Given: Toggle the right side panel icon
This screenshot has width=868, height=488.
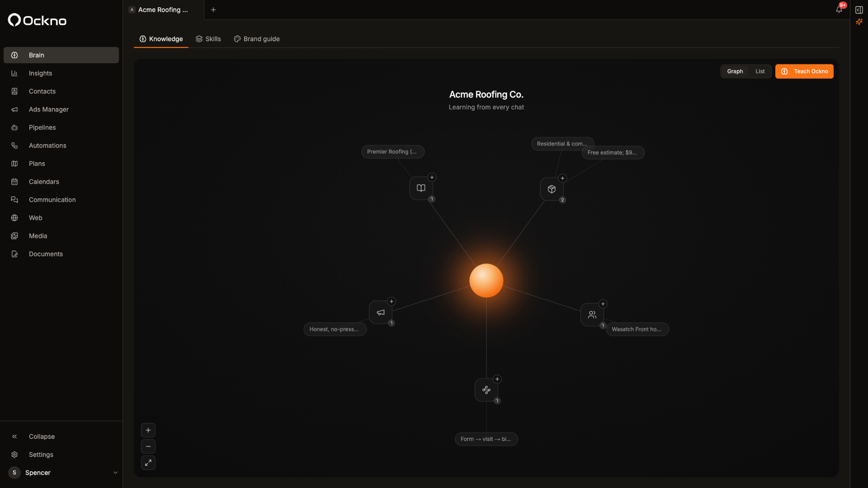Looking at the screenshot, I should [859, 9].
